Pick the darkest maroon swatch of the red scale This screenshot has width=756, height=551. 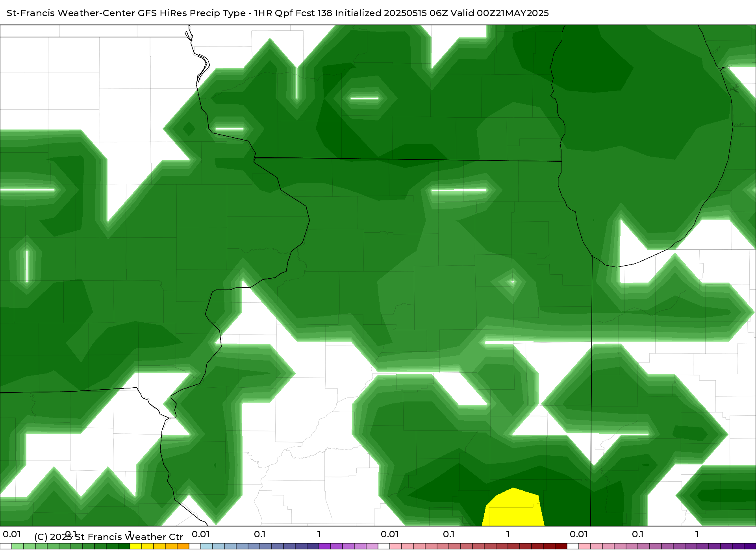click(x=561, y=546)
